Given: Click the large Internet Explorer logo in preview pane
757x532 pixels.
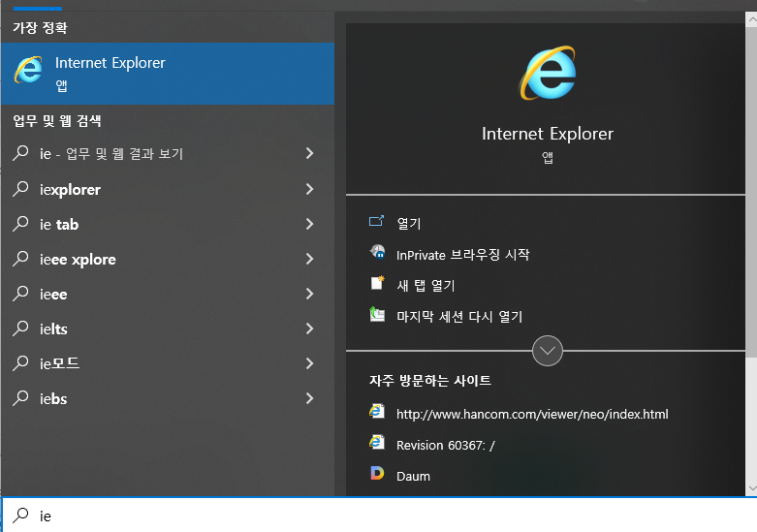Looking at the screenshot, I should click(548, 74).
